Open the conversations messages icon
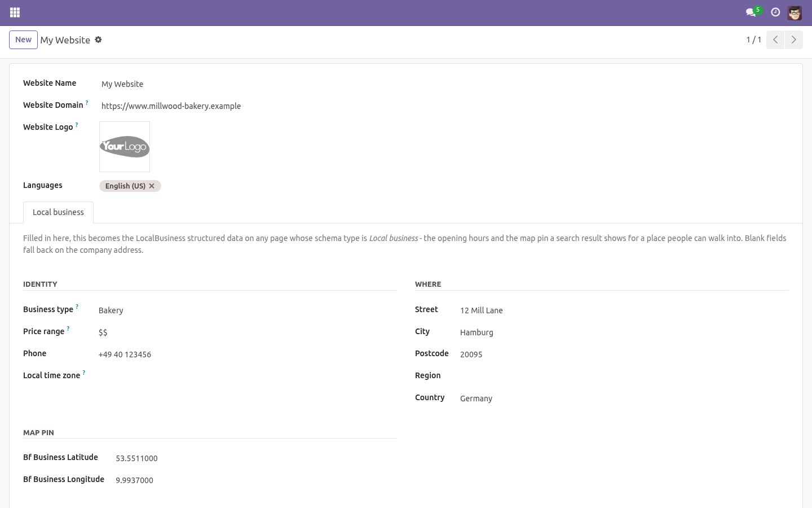This screenshot has height=508, width=812. coord(751,12)
